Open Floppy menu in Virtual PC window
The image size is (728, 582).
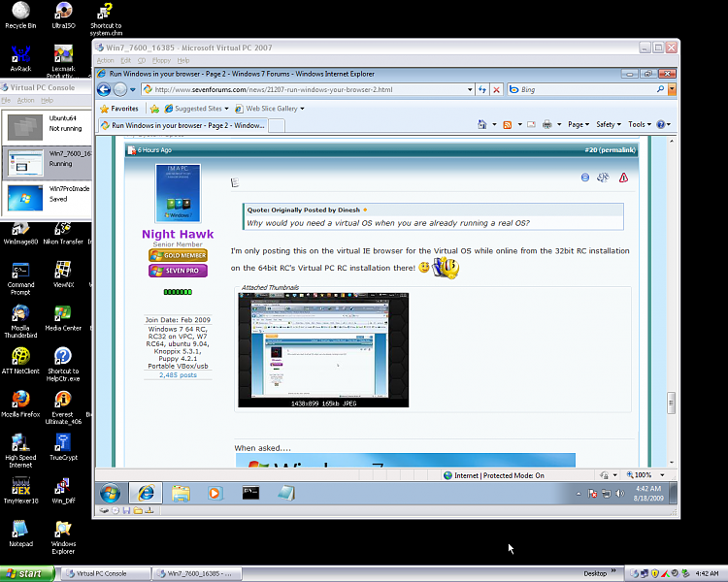click(x=161, y=60)
